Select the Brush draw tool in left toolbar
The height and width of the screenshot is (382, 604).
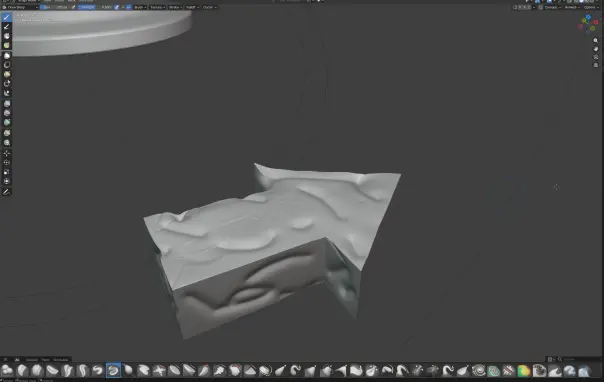7,17
